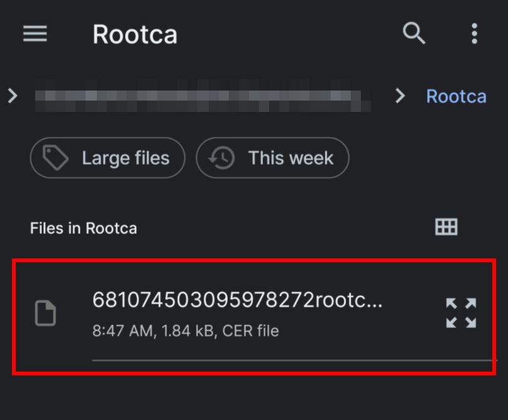Image resolution: width=508 pixels, height=420 pixels.
Task: Click the leftmost breadcrumb chevron
Action: point(13,96)
